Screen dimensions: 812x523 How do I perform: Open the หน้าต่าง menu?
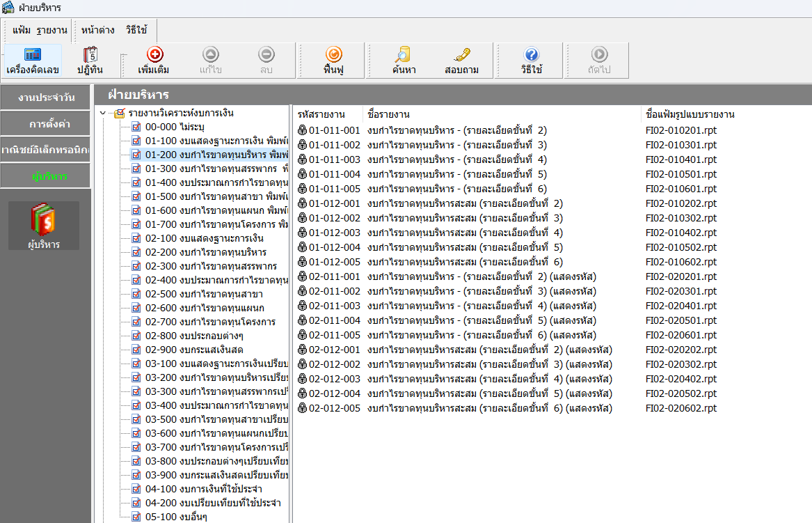(x=97, y=30)
